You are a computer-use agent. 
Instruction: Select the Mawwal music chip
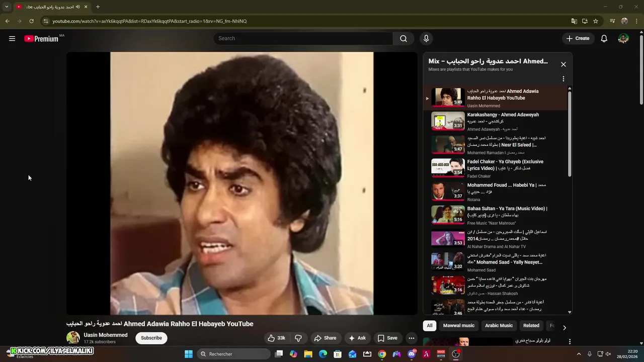click(x=459, y=325)
